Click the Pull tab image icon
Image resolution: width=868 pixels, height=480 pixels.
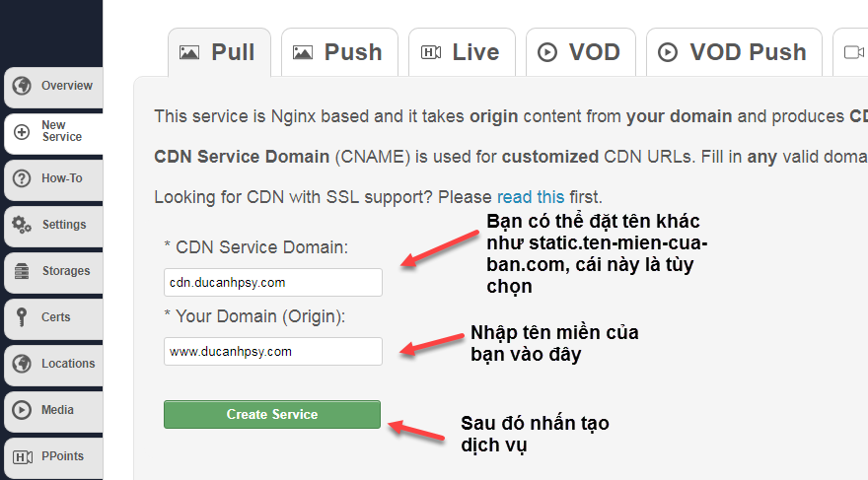click(189, 52)
